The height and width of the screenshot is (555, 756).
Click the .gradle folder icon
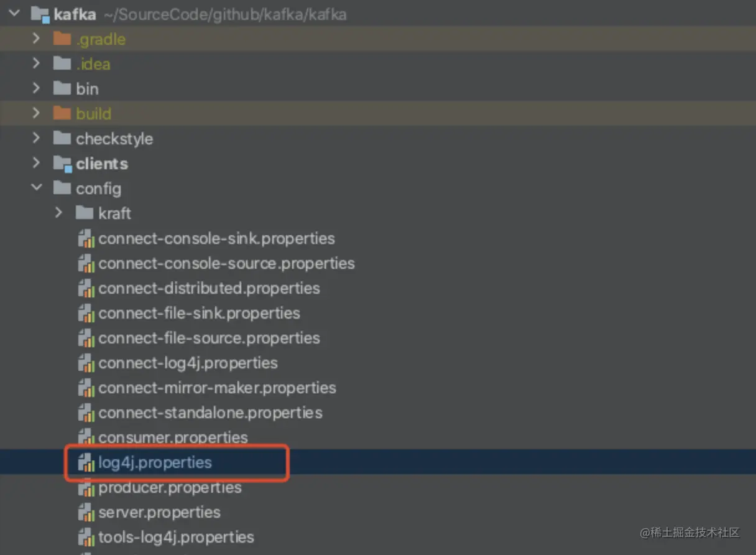pyautogui.click(x=62, y=39)
